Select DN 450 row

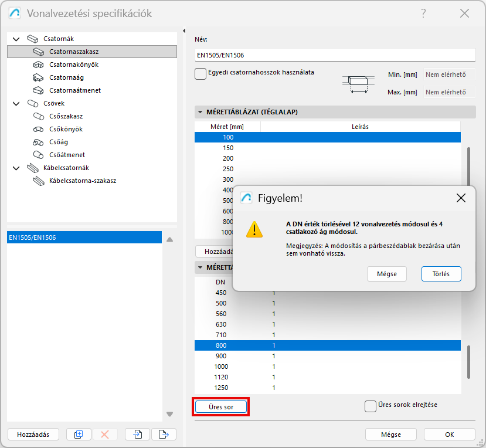328,294
